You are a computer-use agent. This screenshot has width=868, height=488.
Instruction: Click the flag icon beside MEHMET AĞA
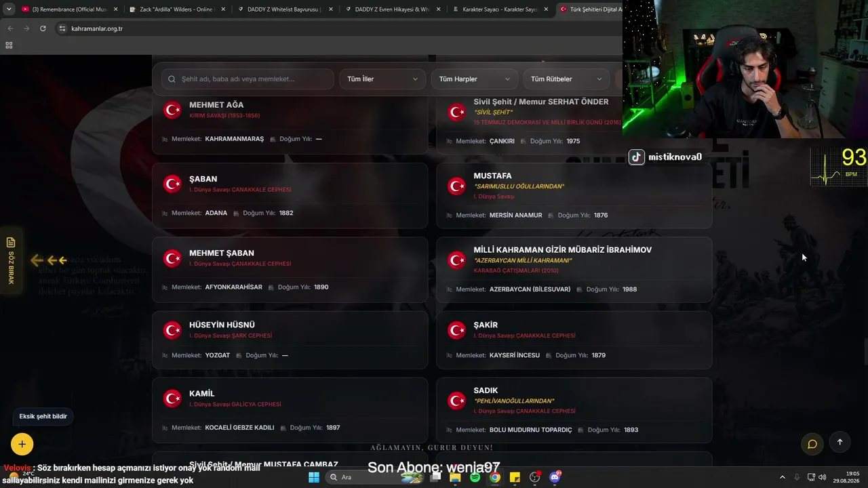click(x=173, y=110)
